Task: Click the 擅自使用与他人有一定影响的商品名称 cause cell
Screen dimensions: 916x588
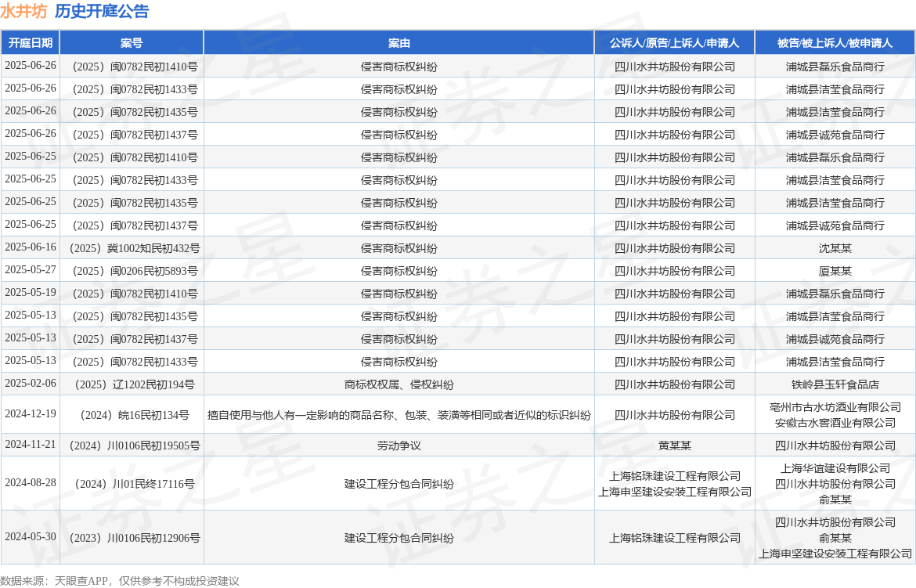Action: click(399, 415)
